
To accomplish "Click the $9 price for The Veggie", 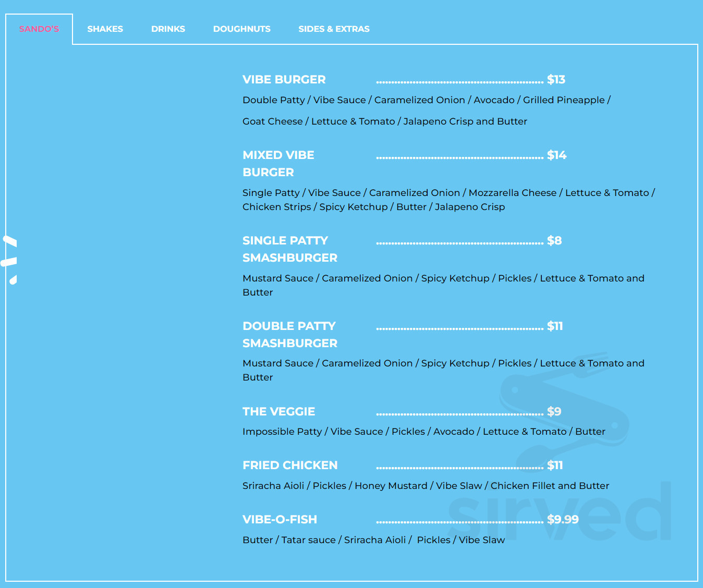I will (554, 411).
